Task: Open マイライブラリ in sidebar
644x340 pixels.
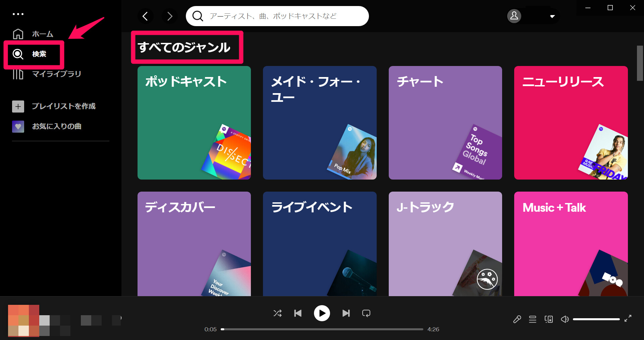Action: (x=57, y=74)
